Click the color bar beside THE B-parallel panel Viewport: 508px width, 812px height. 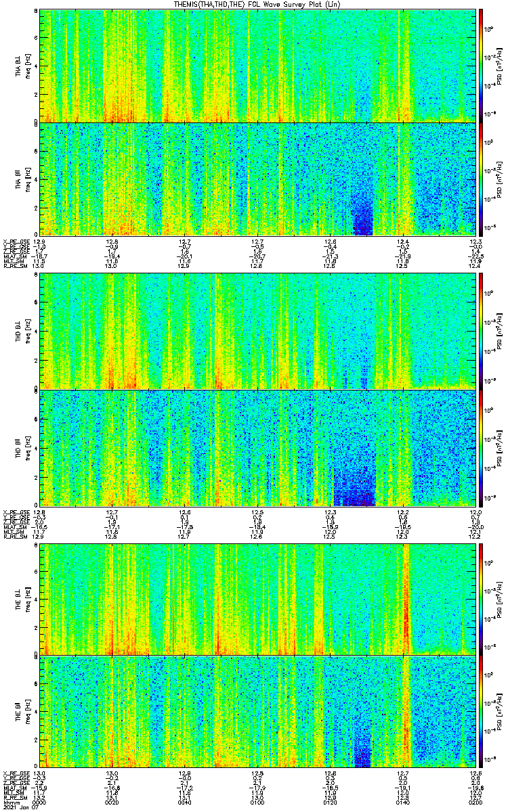(x=481, y=711)
